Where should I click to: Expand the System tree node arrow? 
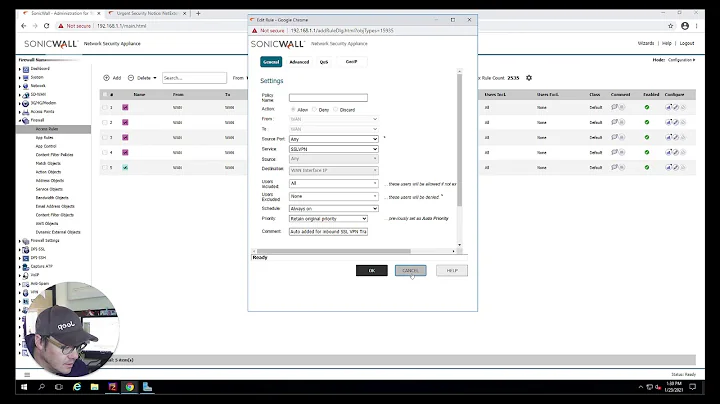(x=20, y=78)
